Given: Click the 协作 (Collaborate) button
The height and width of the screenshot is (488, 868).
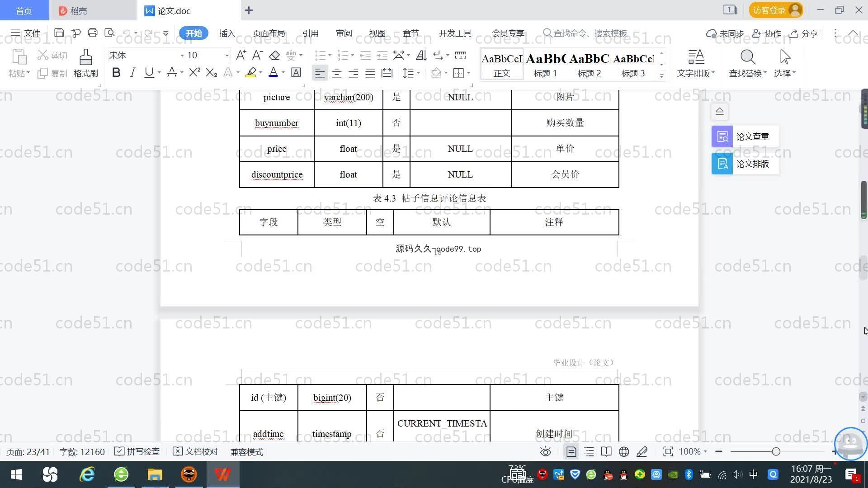Looking at the screenshot, I should tap(767, 33).
